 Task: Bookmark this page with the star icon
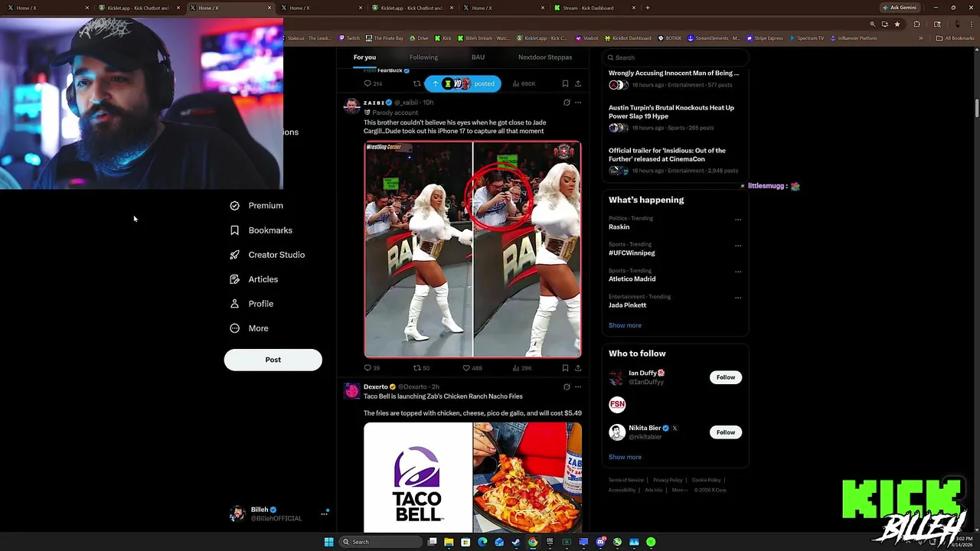897,24
